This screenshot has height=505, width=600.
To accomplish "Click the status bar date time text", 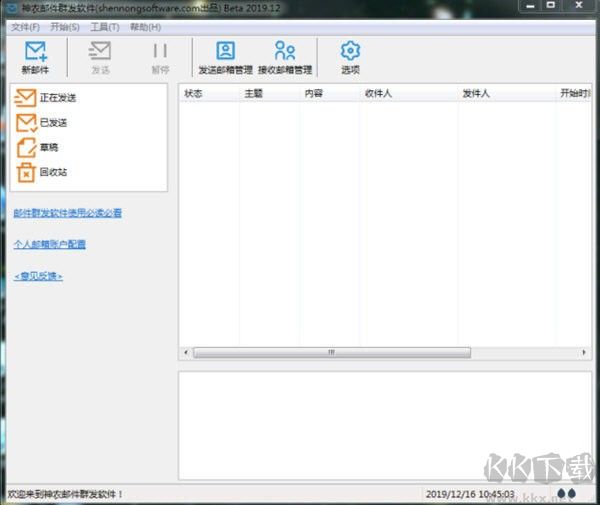I will [x=470, y=494].
